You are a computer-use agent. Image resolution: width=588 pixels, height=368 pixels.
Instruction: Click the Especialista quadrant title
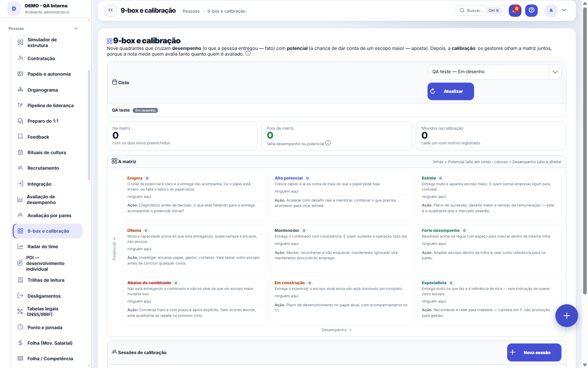coord(434,283)
